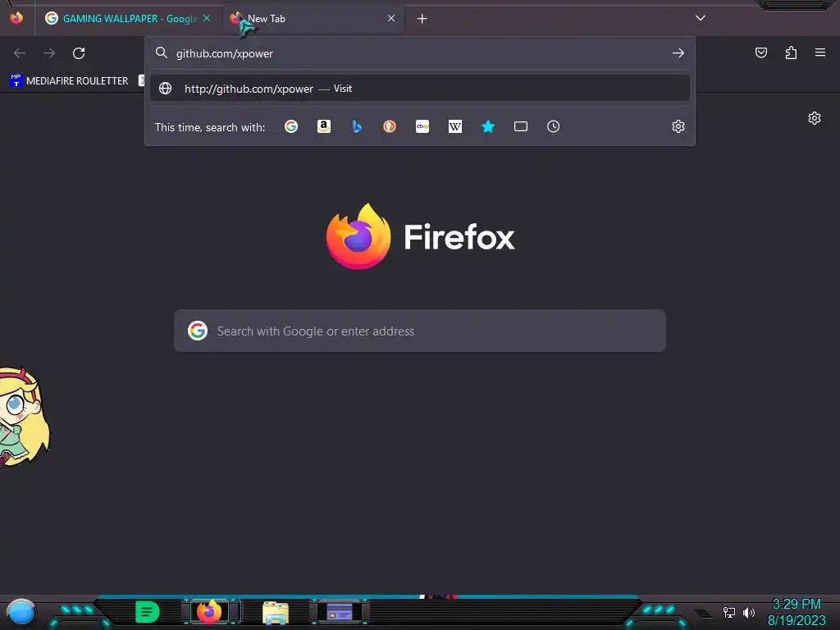
Task: Open search settings gear in URL dropdown
Action: [678, 126]
